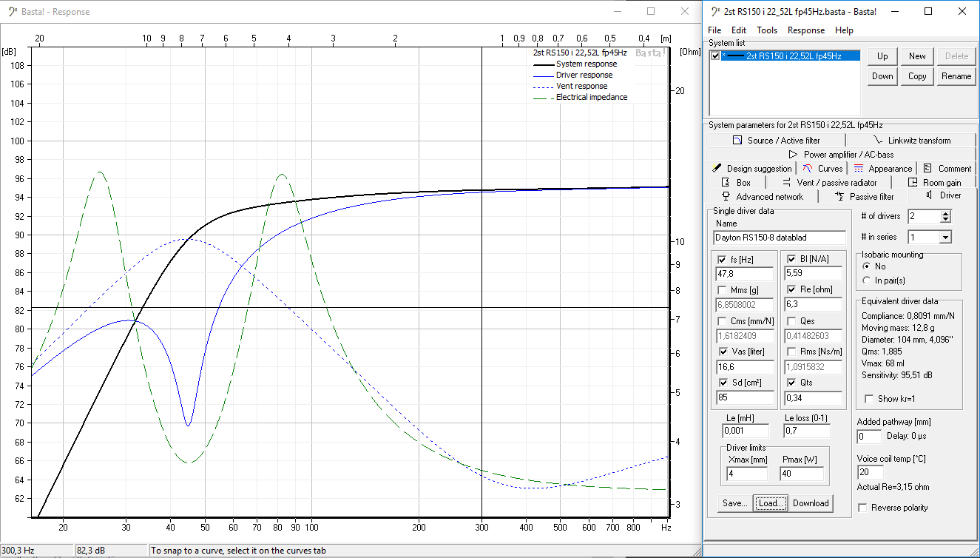980x558 pixels.
Task: Click the New system button
Action: point(917,56)
